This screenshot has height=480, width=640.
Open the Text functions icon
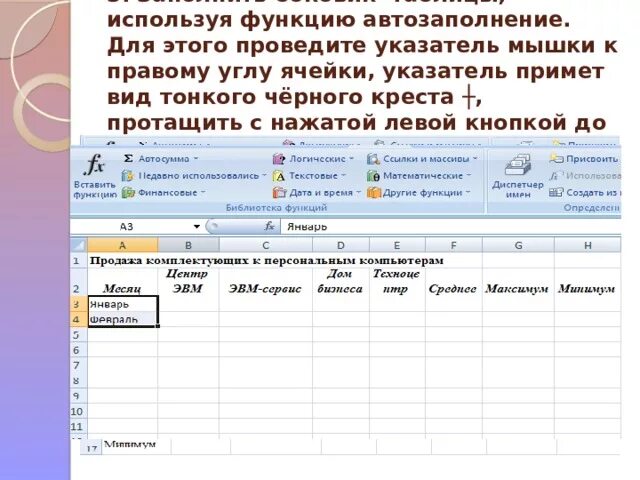pos(279,176)
